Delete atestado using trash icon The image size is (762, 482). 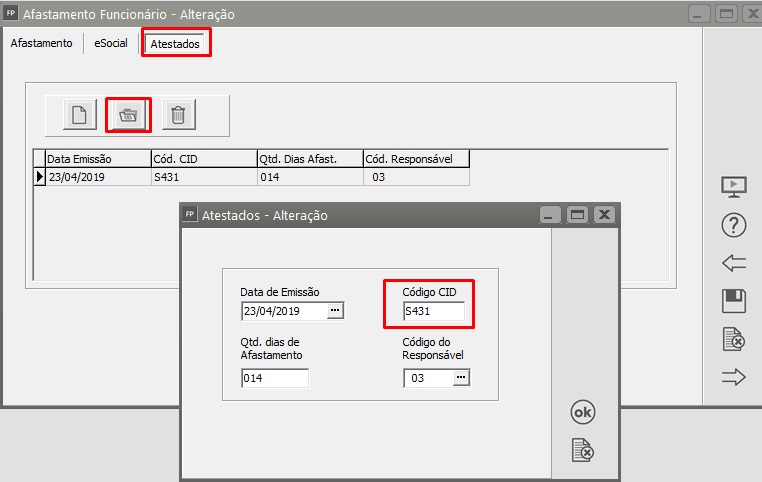point(178,115)
